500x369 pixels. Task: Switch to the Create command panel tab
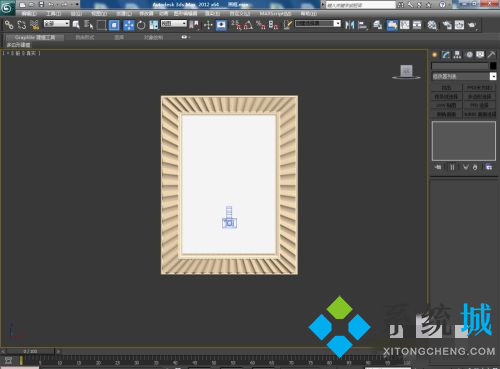tap(435, 55)
